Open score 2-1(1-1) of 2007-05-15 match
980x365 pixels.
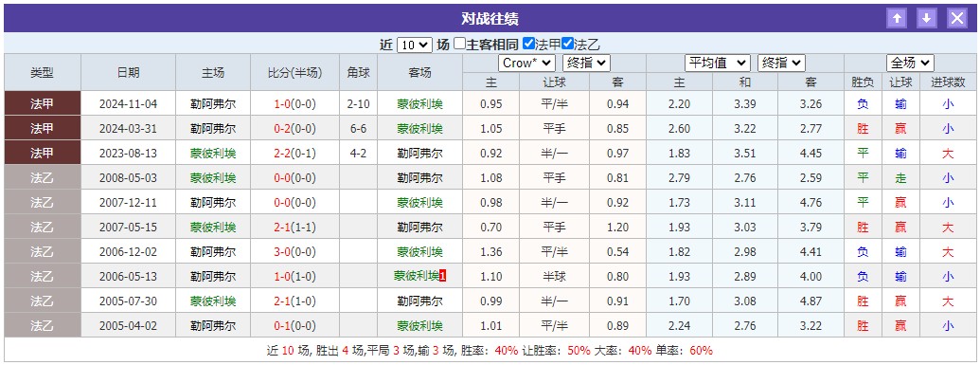coord(295,227)
